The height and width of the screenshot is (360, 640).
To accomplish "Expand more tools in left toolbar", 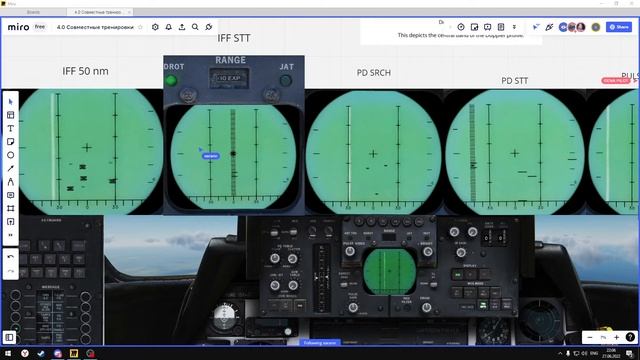I will pyautogui.click(x=11, y=235).
